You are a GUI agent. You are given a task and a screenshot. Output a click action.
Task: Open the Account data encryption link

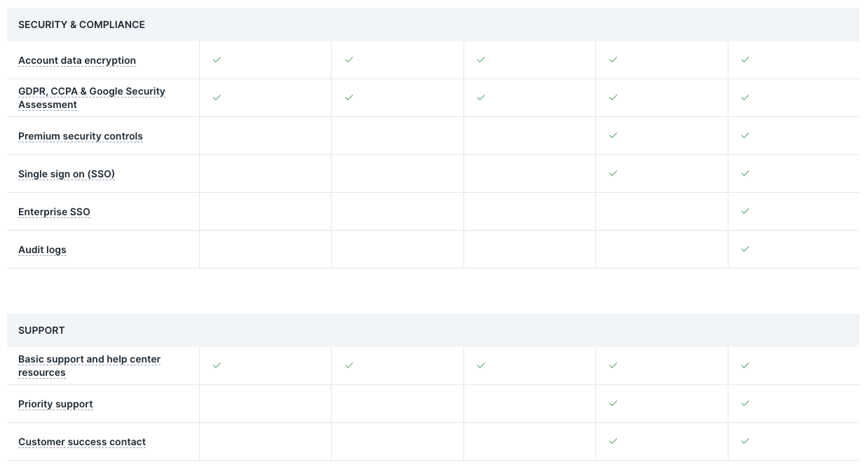pyautogui.click(x=77, y=60)
